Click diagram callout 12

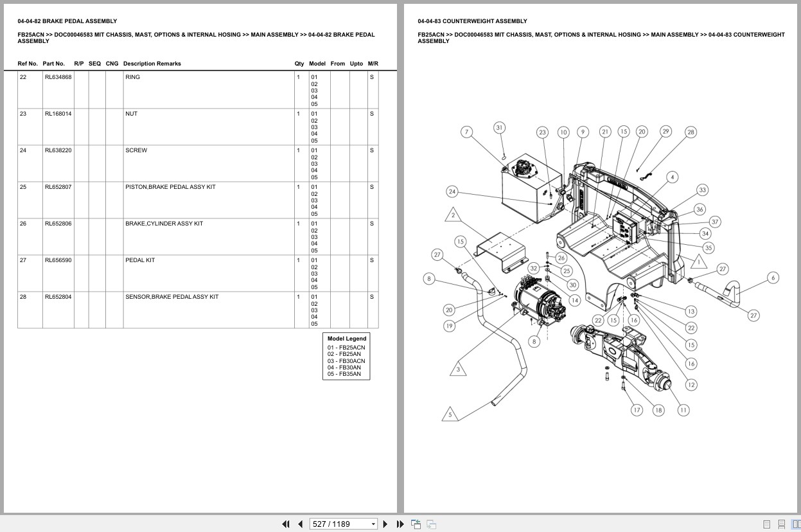[x=691, y=385]
